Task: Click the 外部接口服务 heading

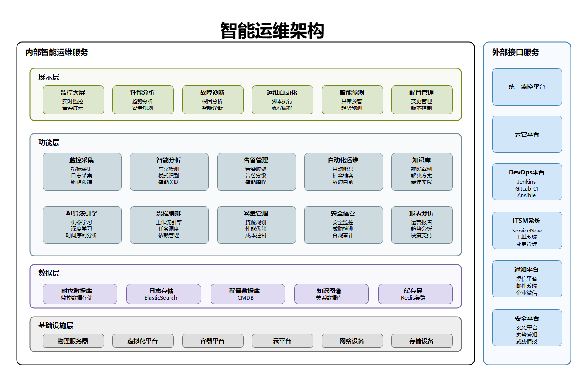Action: (516, 53)
